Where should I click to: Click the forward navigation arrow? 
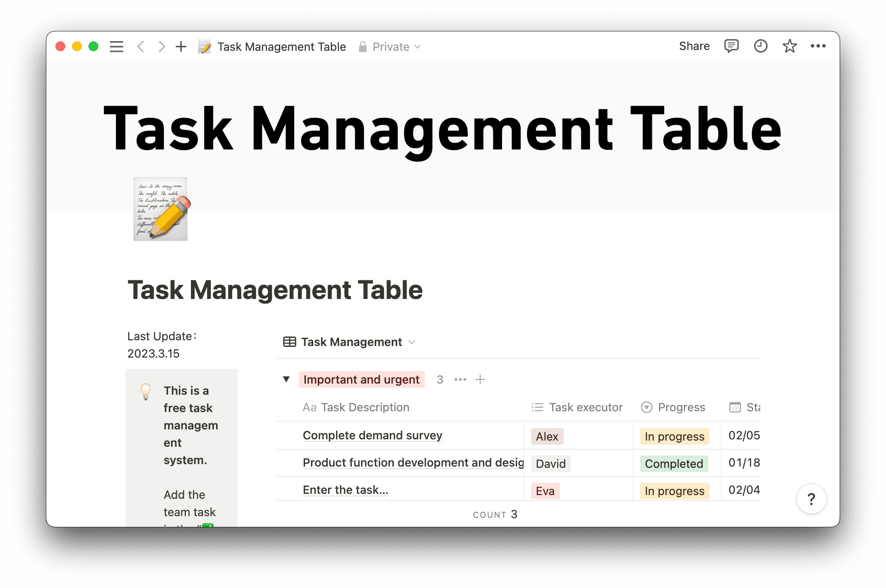(161, 46)
